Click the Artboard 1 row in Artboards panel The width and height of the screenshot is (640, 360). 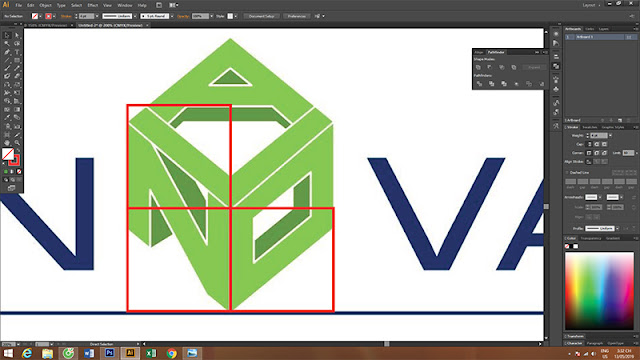pyautogui.click(x=600, y=37)
